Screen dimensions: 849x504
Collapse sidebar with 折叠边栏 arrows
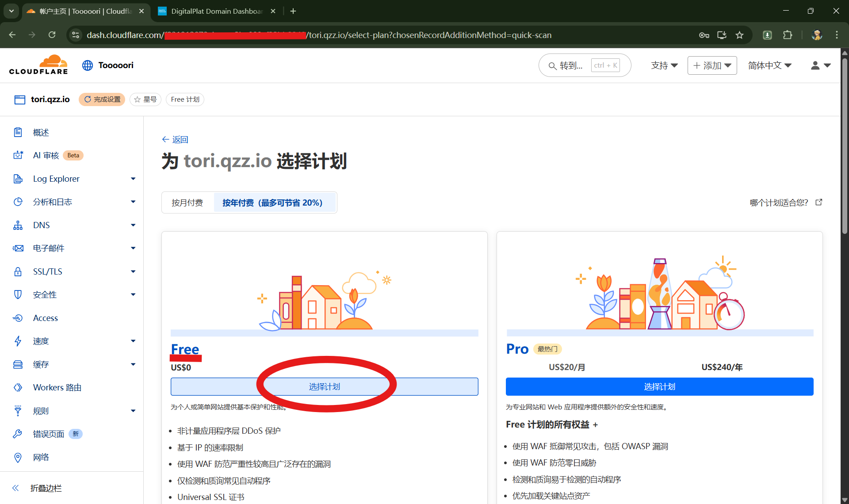16,488
